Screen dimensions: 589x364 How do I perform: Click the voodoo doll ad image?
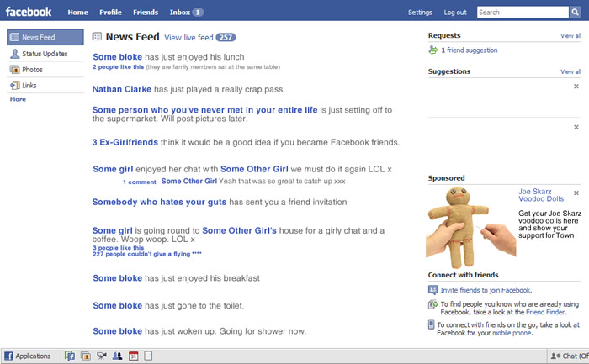471,228
